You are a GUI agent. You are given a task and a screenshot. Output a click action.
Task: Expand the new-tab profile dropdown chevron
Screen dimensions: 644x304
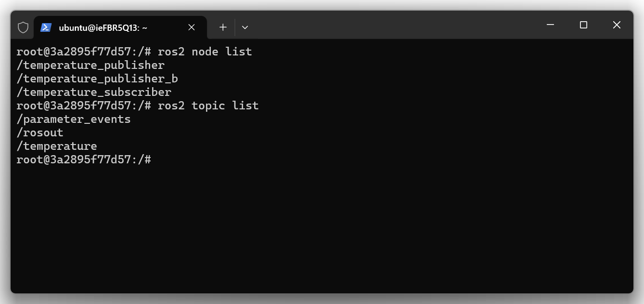[x=245, y=27]
